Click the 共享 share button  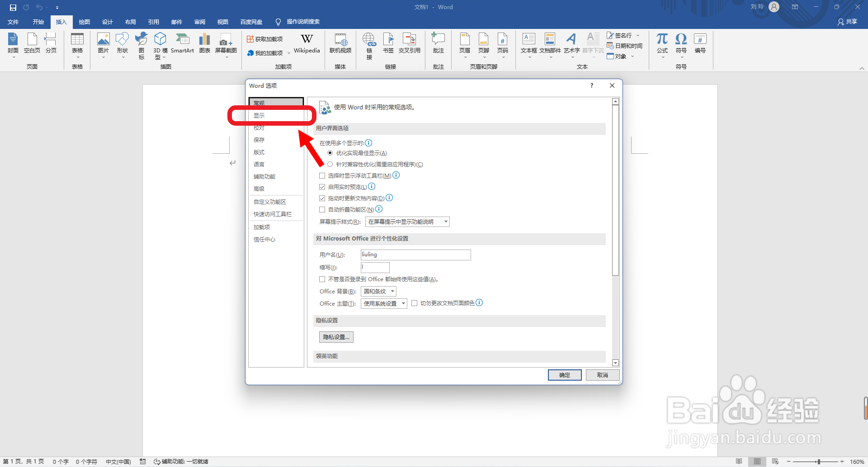tap(848, 22)
